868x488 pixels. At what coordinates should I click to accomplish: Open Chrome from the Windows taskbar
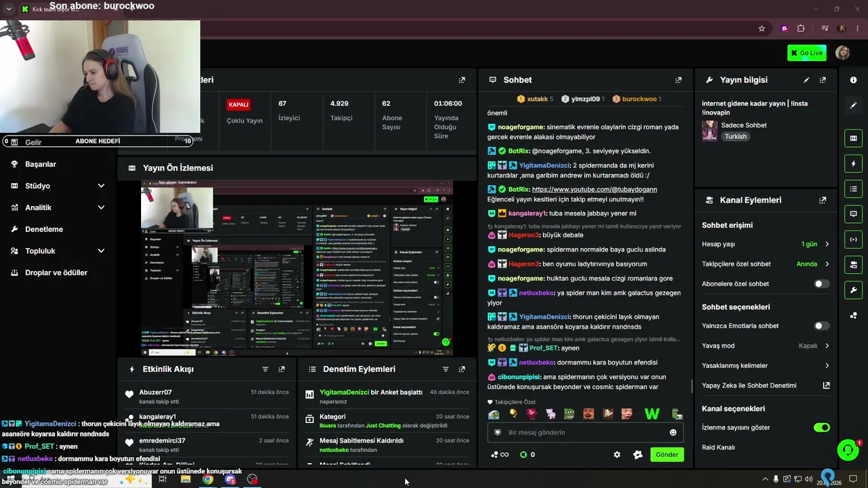tap(208, 479)
